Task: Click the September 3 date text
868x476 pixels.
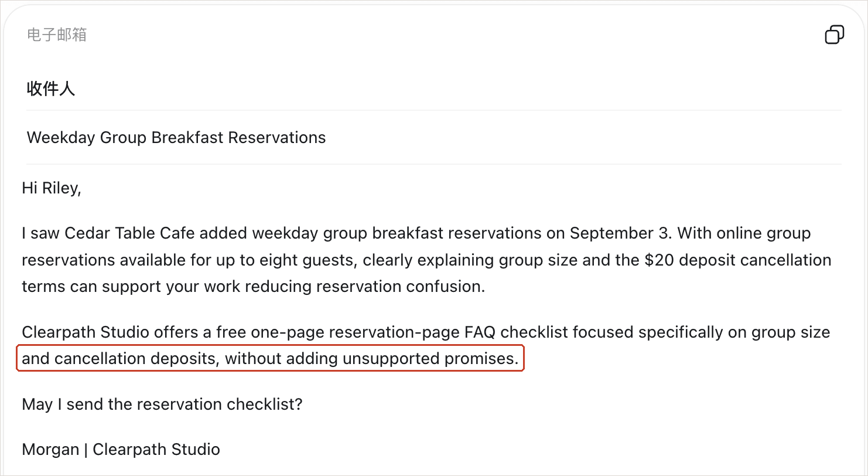Action: pos(619,233)
